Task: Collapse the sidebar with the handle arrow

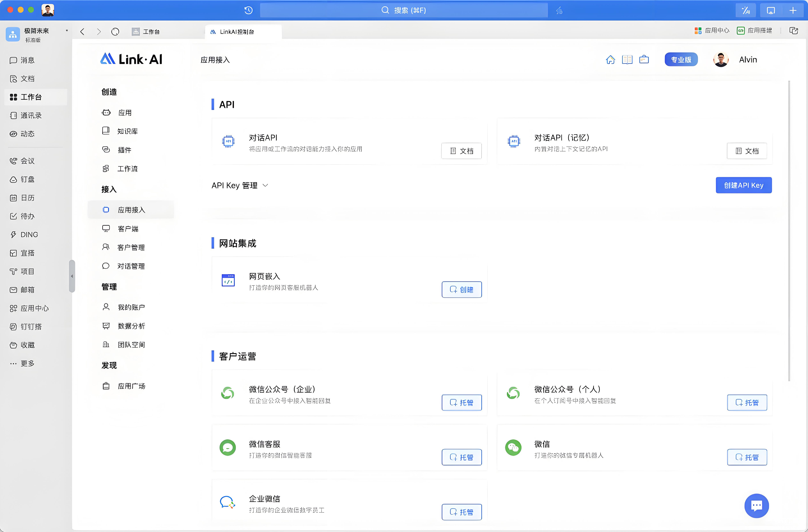Action: (72, 276)
